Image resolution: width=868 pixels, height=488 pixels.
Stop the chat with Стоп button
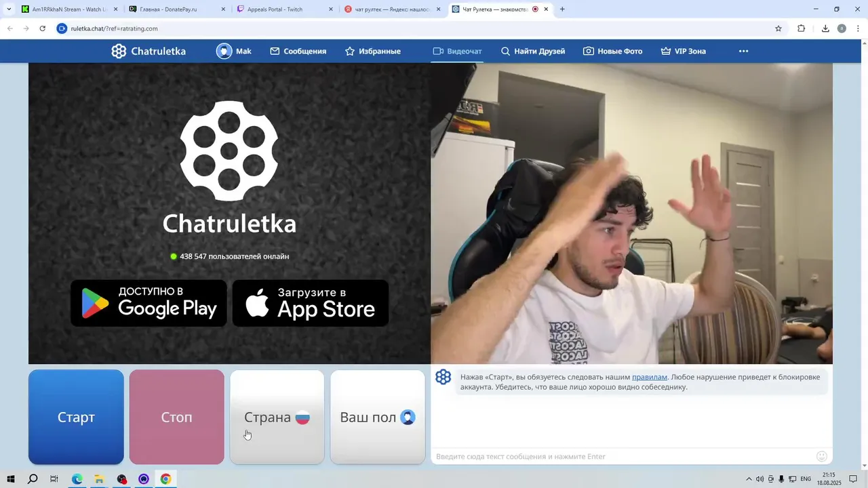176,417
